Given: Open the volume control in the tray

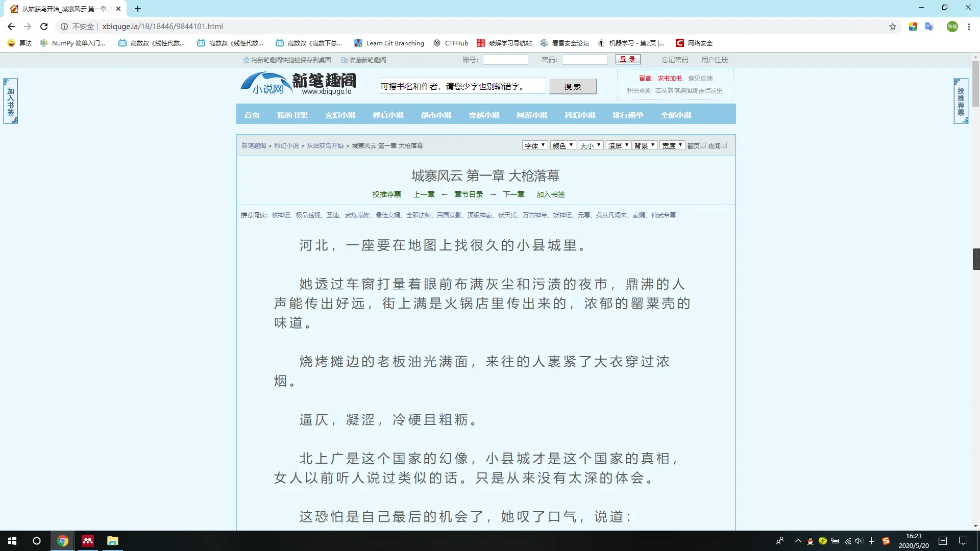Looking at the screenshot, I should coord(860,541).
